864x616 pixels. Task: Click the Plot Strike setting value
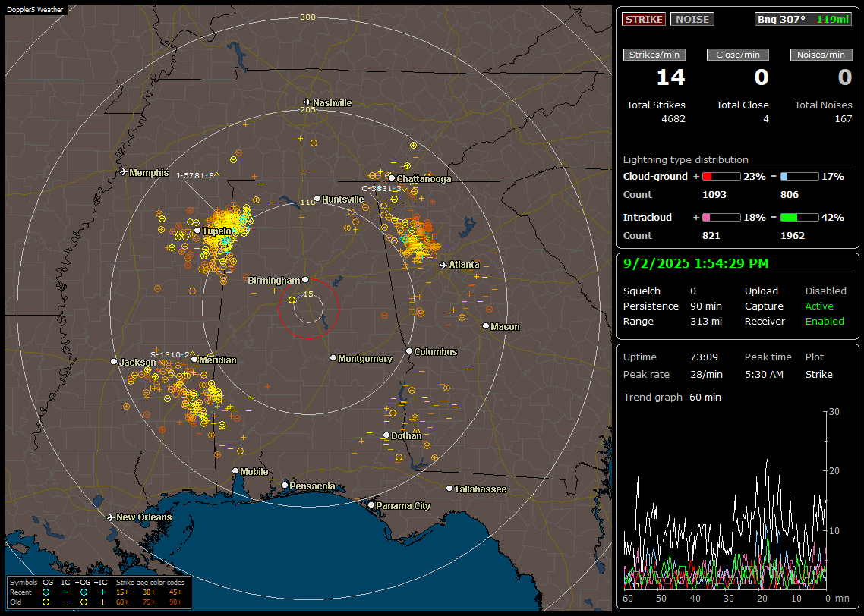[x=818, y=374]
